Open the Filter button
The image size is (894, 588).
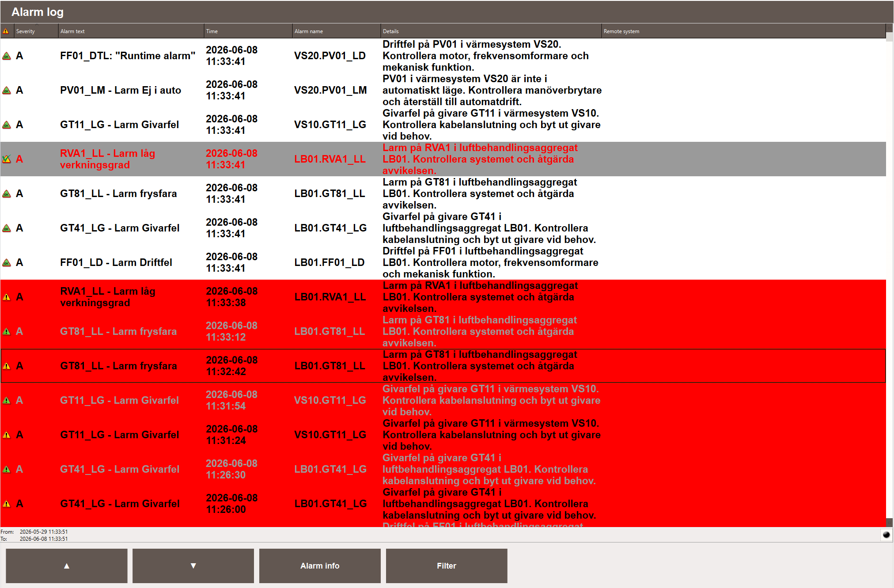click(447, 566)
